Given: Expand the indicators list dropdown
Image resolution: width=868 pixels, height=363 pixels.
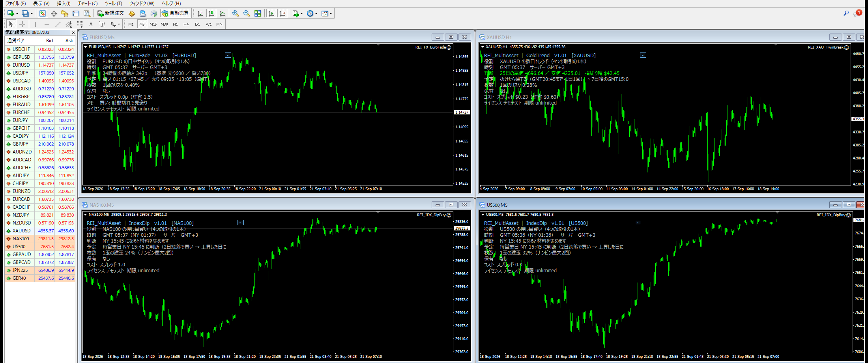Looking at the screenshot, I should click(x=301, y=14).
